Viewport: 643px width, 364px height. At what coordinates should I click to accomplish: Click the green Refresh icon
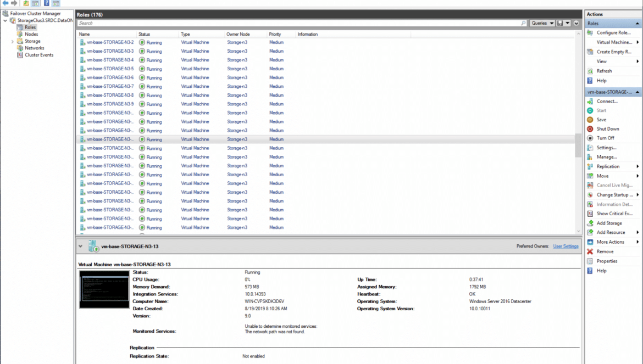pos(590,71)
